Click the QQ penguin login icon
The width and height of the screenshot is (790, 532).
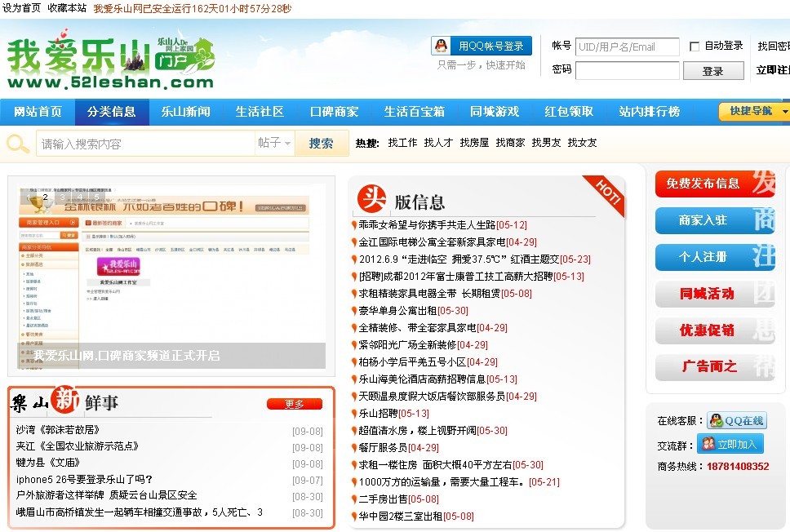pos(442,46)
